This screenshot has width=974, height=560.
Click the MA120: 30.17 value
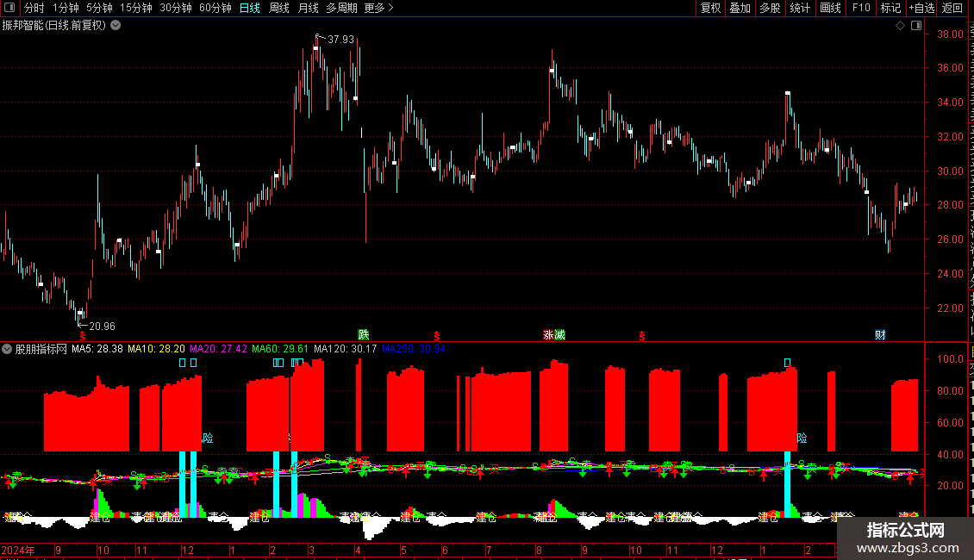pos(346,349)
